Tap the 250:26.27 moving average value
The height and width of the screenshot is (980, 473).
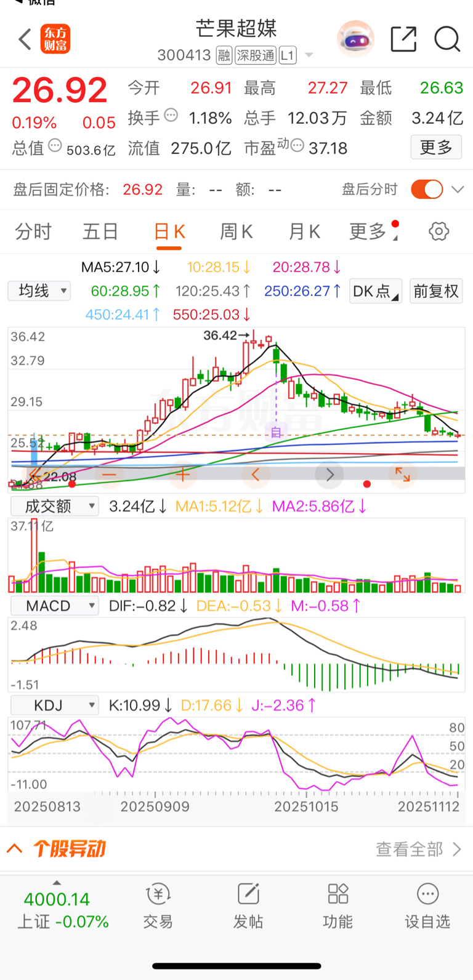pyautogui.click(x=302, y=291)
